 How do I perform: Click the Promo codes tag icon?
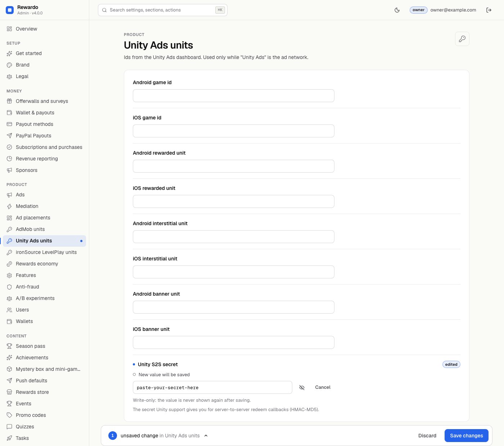[x=9, y=415]
